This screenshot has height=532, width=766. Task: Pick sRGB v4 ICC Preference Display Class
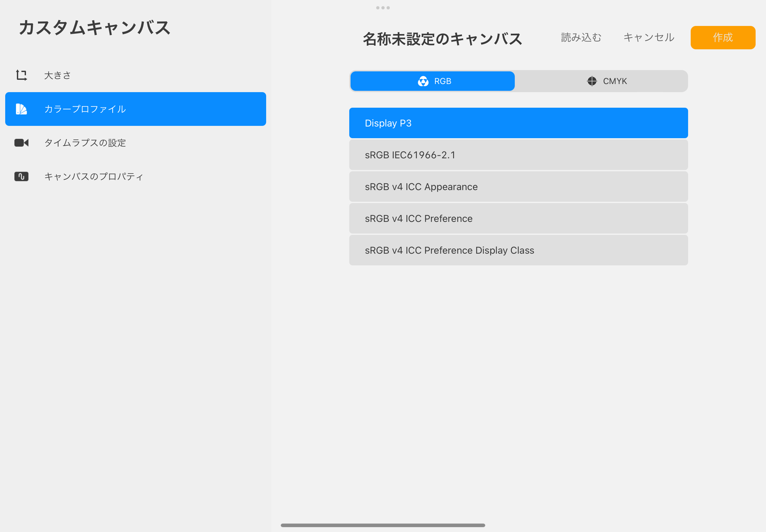pyautogui.click(x=518, y=250)
